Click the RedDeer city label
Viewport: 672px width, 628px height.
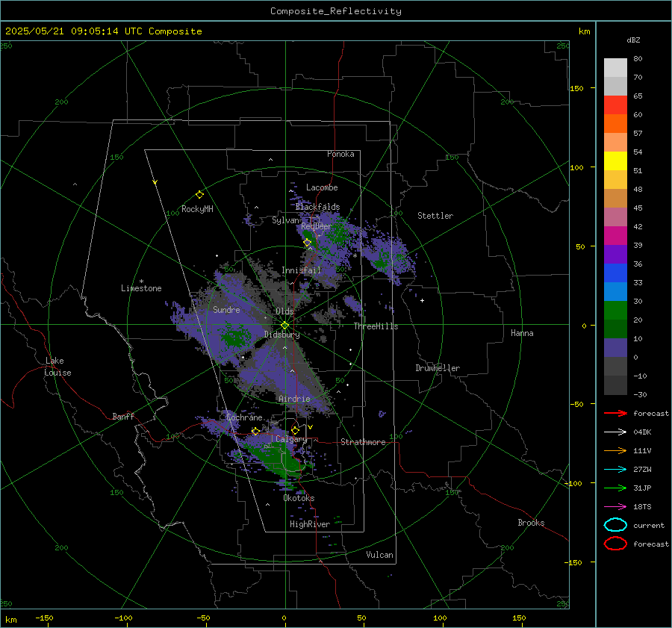[317, 226]
